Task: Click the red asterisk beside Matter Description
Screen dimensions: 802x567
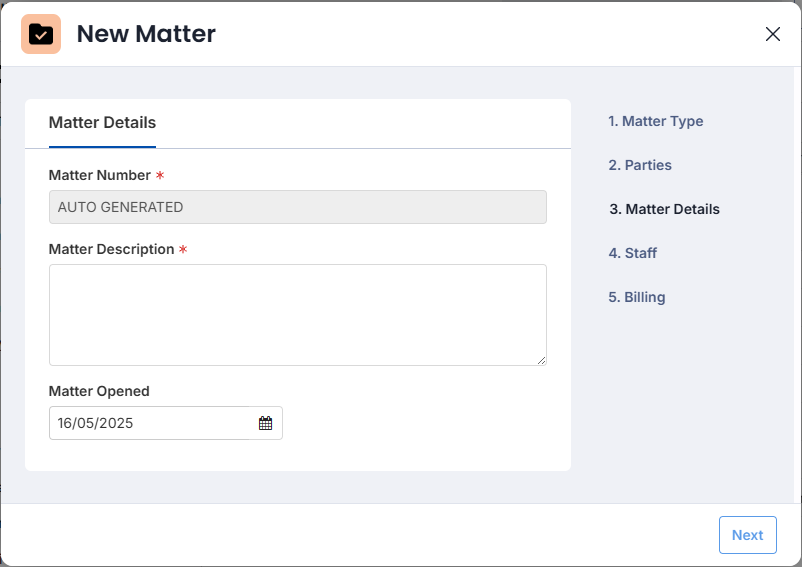Action: [x=183, y=250]
